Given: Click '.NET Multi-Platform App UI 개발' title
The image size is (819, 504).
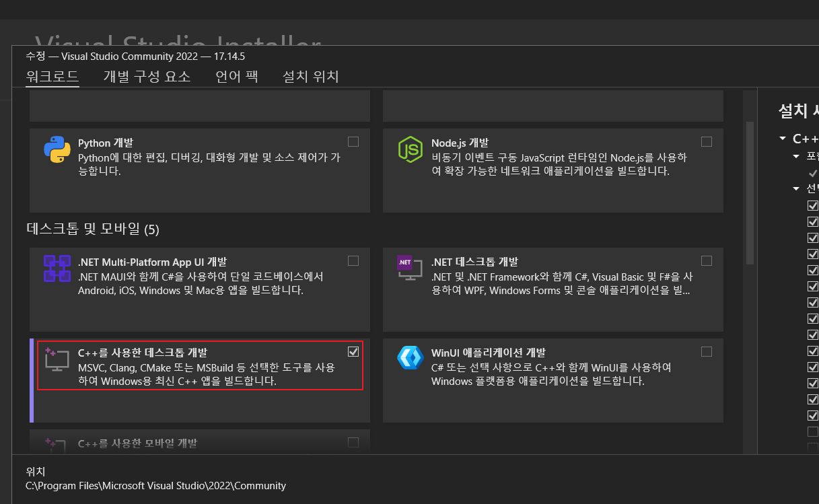Looking at the screenshot, I should pyautogui.click(x=152, y=262).
